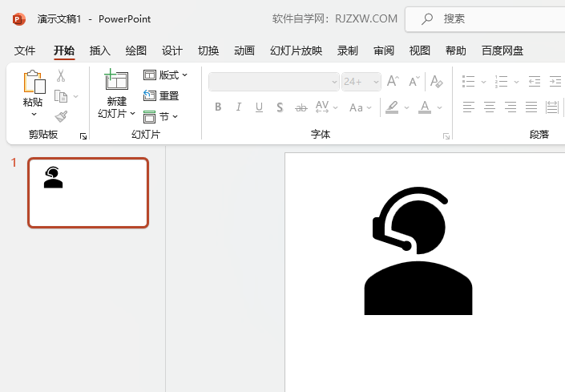Apply font color red A
Image resolution: width=565 pixels, height=392 pixels.
click(425, 107)
